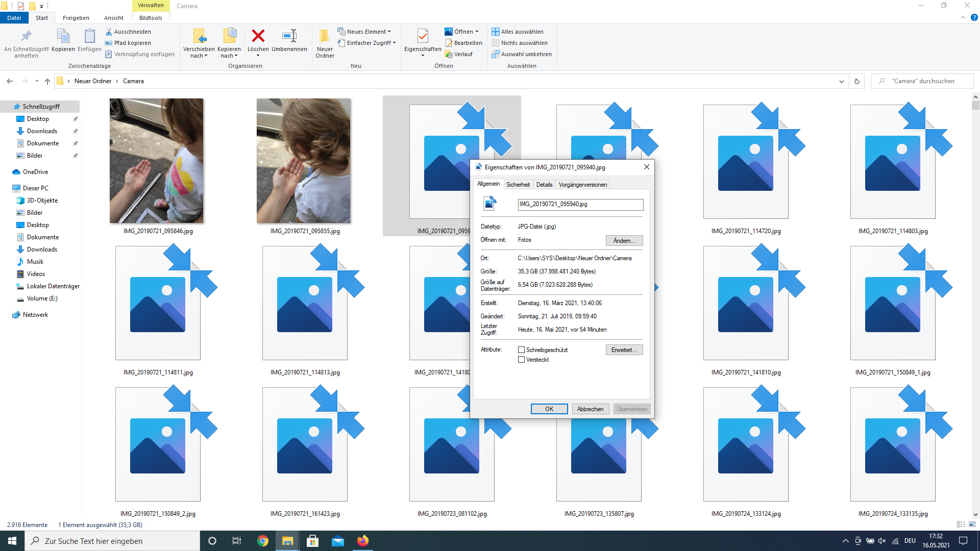Go up one folder level
980x551 pixels.
pos(47,81)
